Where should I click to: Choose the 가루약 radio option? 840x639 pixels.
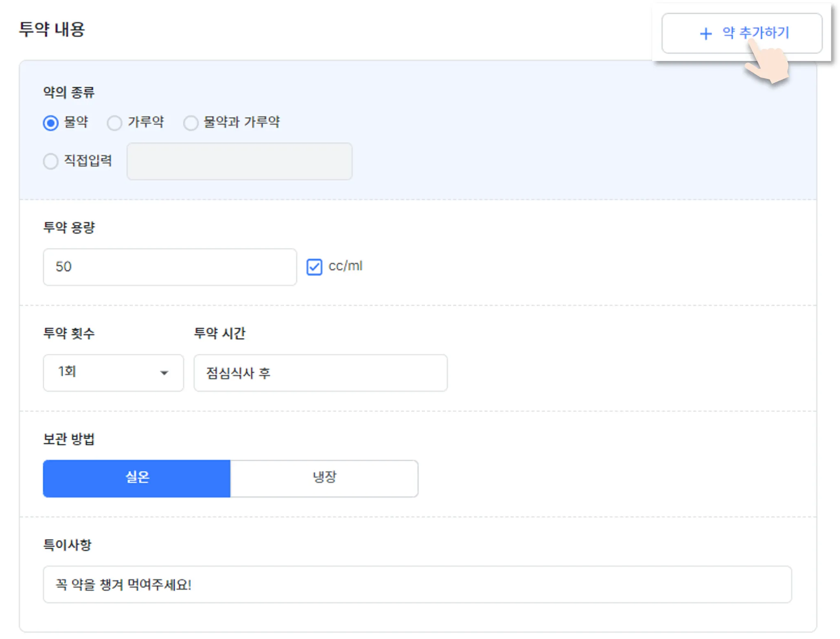[x=114, y=123]
